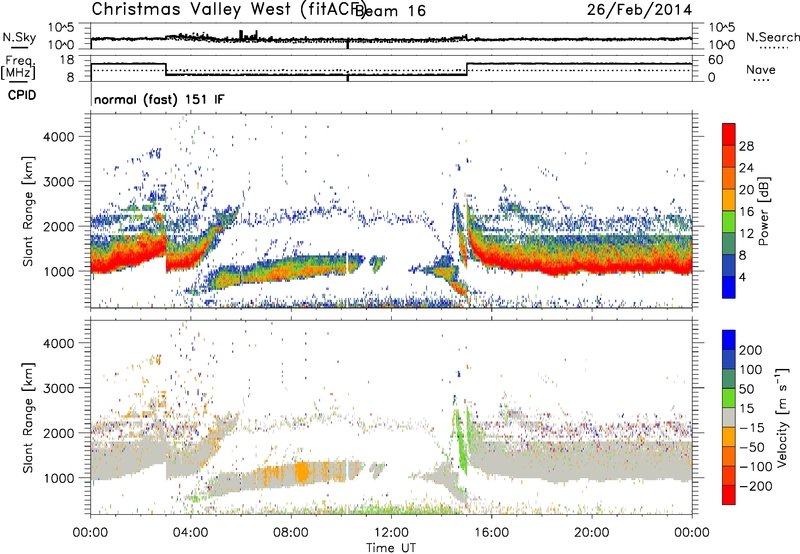Click the '12:00' time tick label
This screenshot has width=800, height=554.
pyautogui.click(x=391, y=533)
